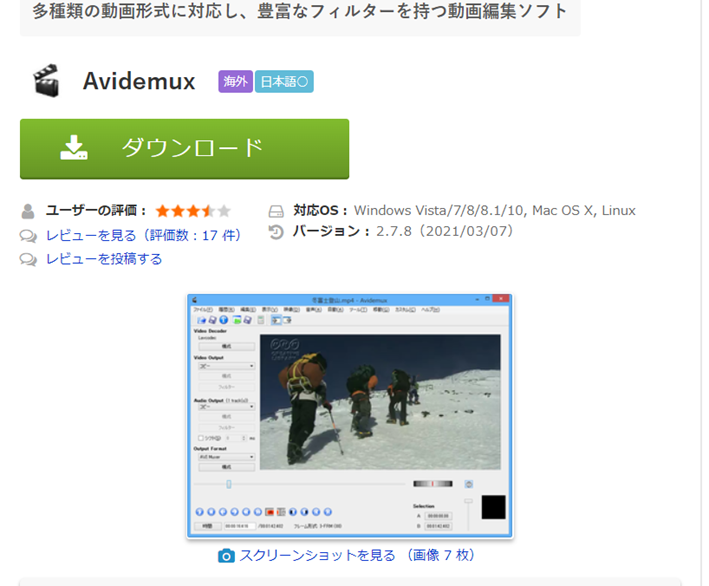Image resolution: width=709 pixels, height=586 pixels.
Task: Open the Avidemux screenshot thumbnail
Action: 350,416
